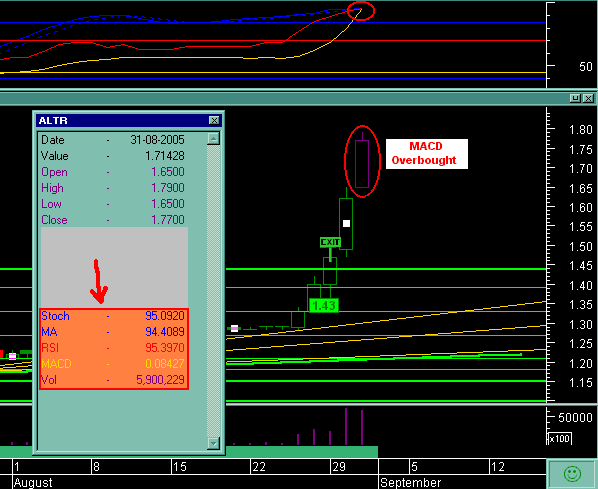Click the candlestick with white square marker
Image resolution: width=598 pixels, height=489 pixels.
(346, 224)
